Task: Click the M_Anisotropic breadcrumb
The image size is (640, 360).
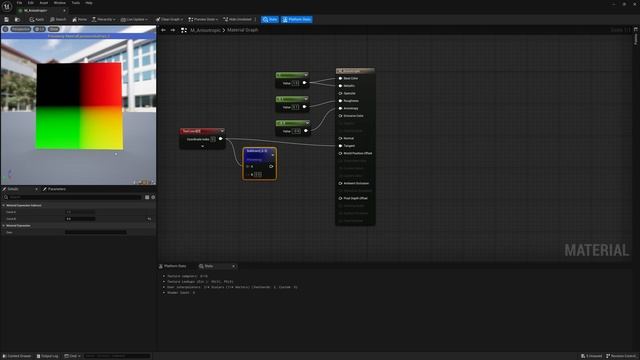Action: point(205,30)
